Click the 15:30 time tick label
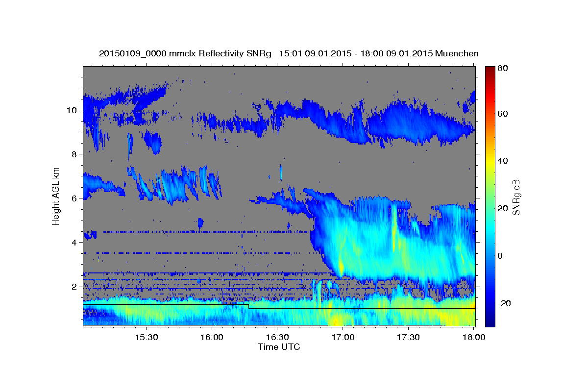The image size is (588, 392). click(147, 337)
